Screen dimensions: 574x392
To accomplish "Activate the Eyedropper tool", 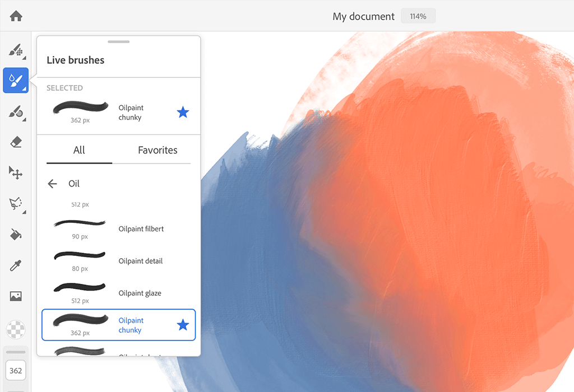I will pyautogui.click(x=16, y=265).
